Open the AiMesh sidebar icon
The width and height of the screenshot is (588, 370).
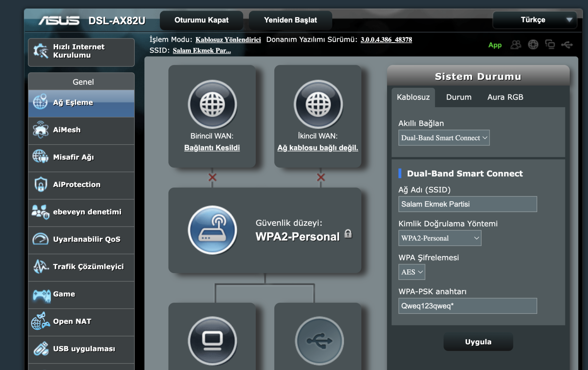(40, 129)
